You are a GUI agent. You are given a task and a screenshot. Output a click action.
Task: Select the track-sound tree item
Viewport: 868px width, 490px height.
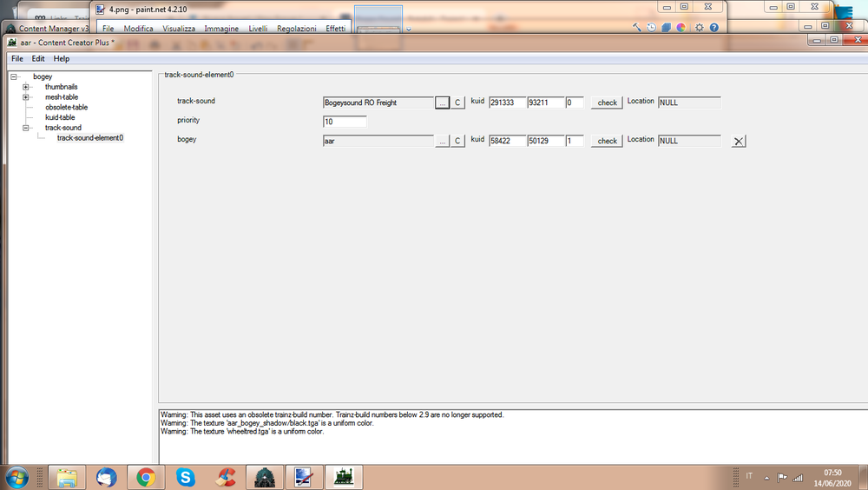pos(63,128)
